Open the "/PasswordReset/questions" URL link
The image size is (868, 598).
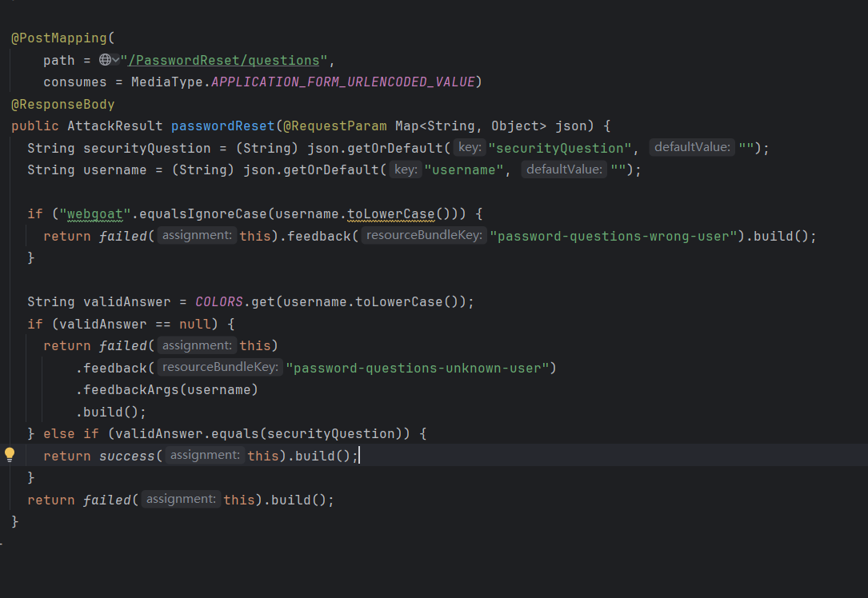pos(224,61)
